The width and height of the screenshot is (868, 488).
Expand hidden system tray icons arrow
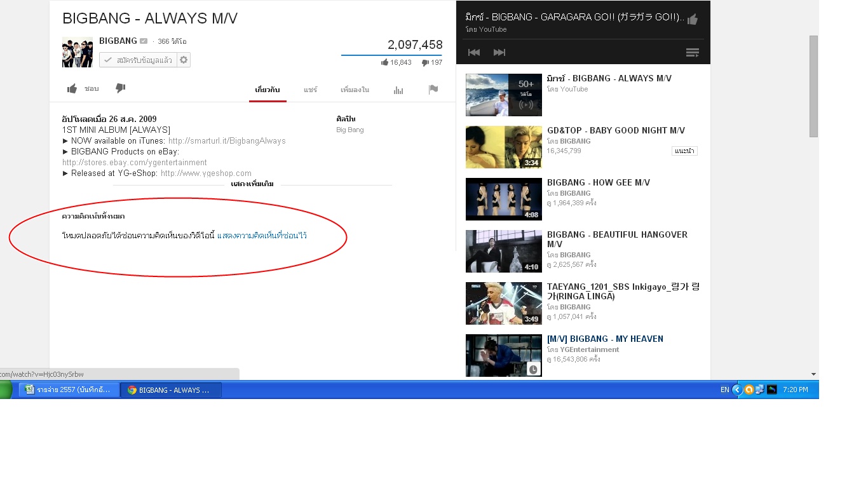738,390
